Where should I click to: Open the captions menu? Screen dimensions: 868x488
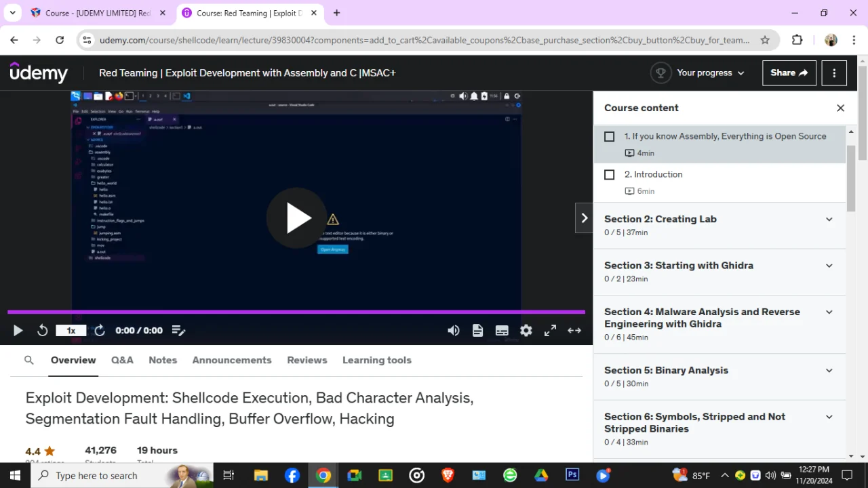(502, 331)
